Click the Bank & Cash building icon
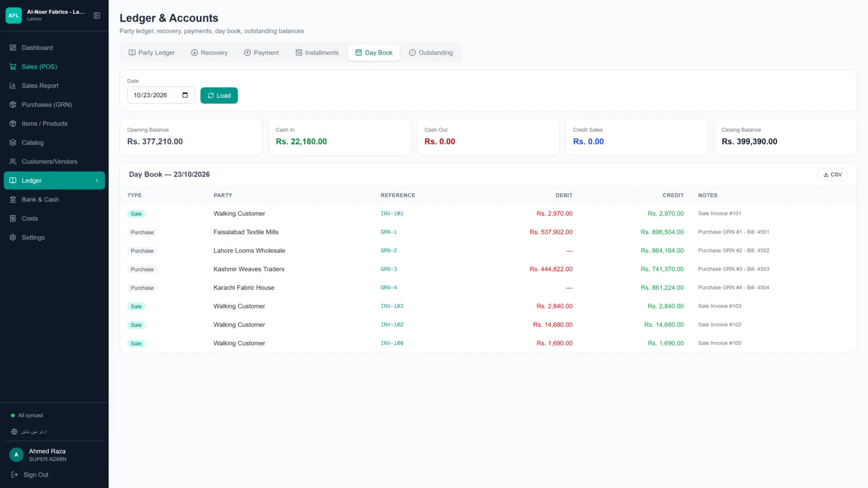This screenshot has height=488, width=868. click(13, 200)
